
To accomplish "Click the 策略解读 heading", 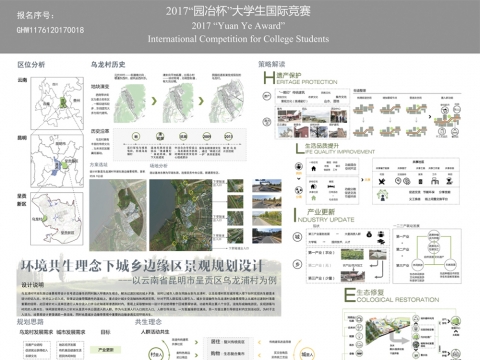I will 272,64.
